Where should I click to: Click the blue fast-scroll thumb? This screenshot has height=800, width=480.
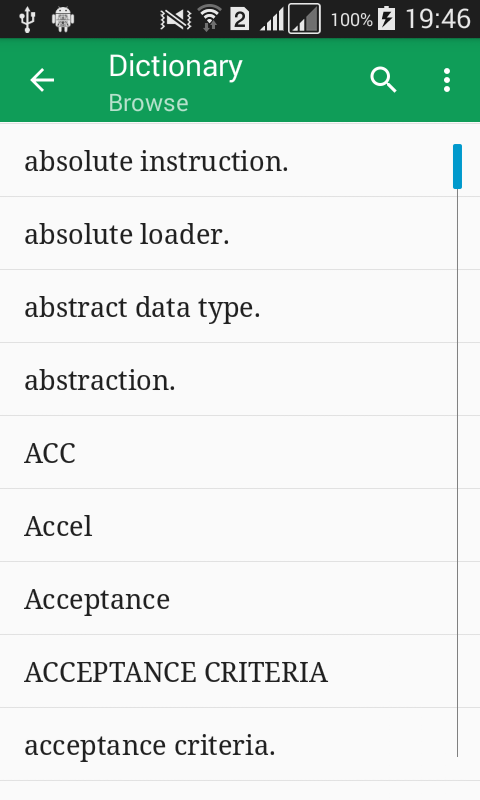coord(458,166)
